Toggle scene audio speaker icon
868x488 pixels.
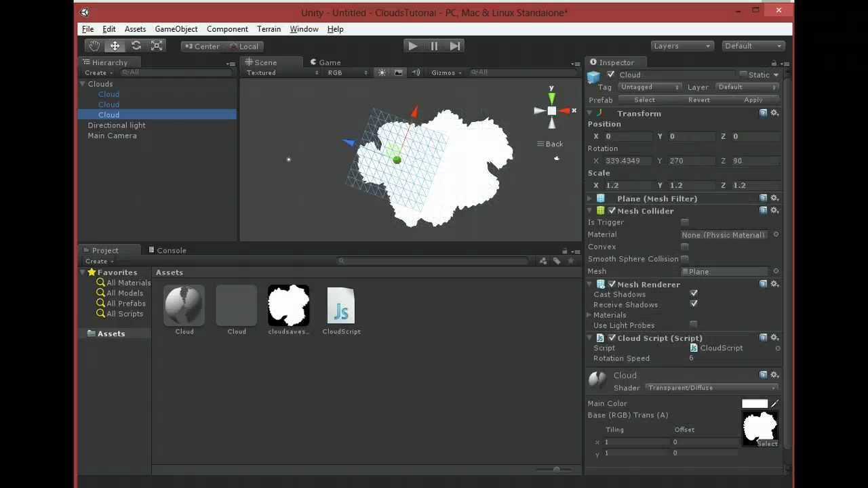[x=416, y=73]
